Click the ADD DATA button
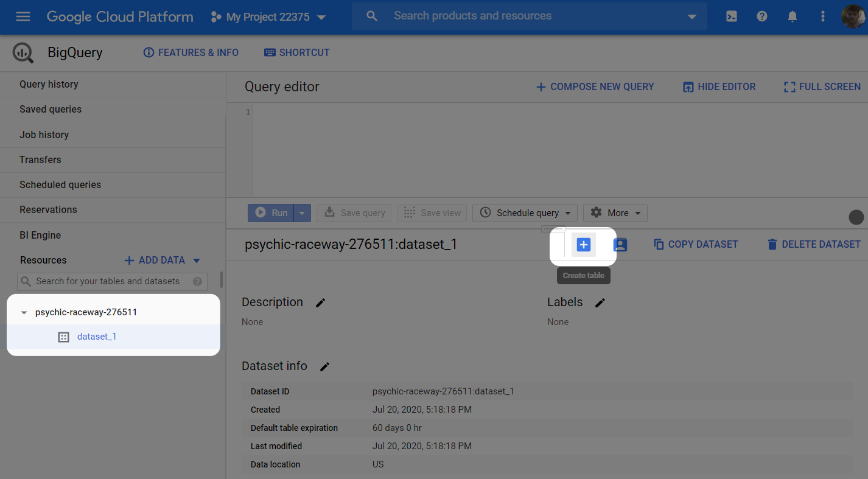Viewport: 868px width, 479px height. (155, 260)
